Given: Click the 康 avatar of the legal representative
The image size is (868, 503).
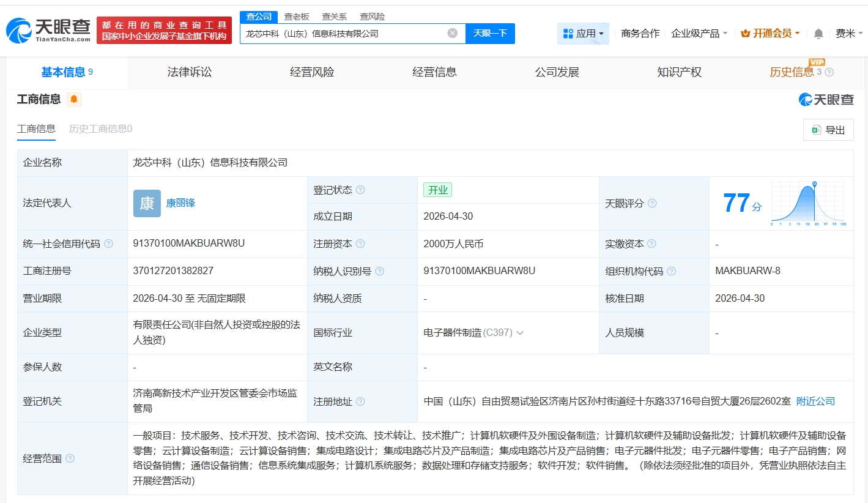Looking at the screenshot, I should 147,203.
